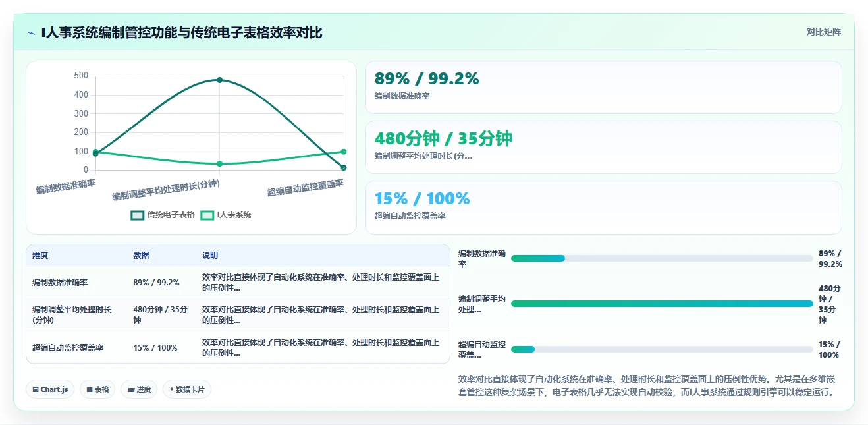Viewport: 868px width, 425px height.
Task: Click the 编制调整平均处理 full progress bar
Action: (x=662, y=304)
